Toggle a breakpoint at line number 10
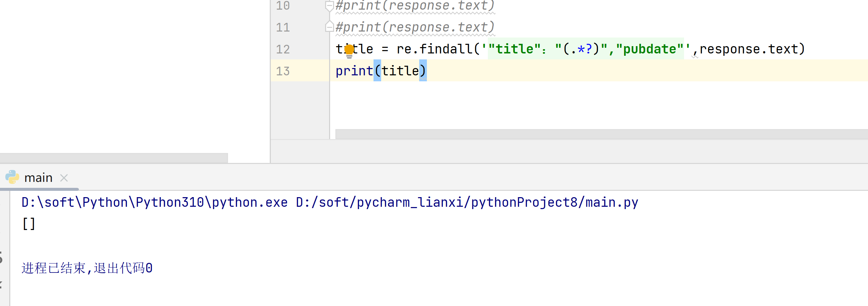868x306 pixels. [283, 6]
